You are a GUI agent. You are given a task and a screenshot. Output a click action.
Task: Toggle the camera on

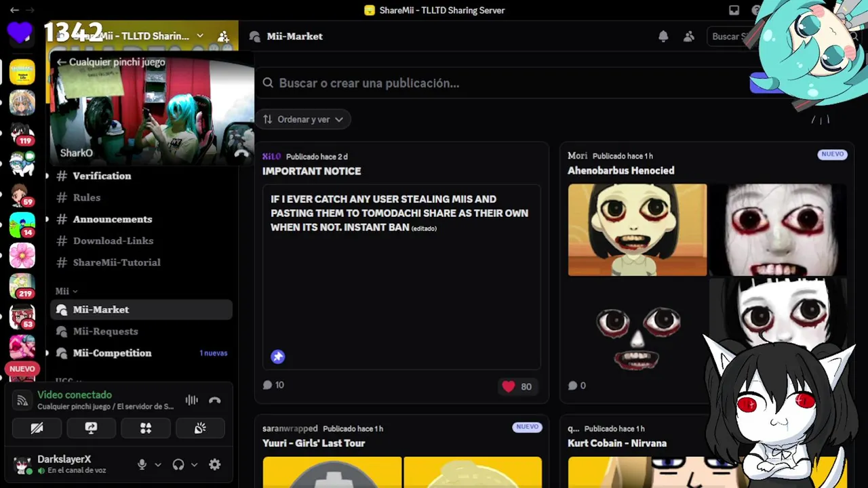click(x=37, y=428)
